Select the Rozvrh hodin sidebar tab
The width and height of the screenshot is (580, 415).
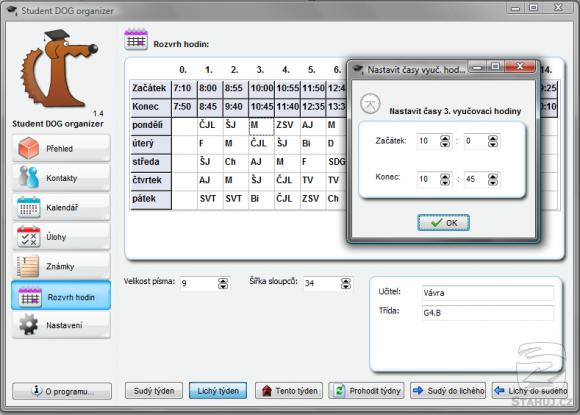click(x=61, y=296)
